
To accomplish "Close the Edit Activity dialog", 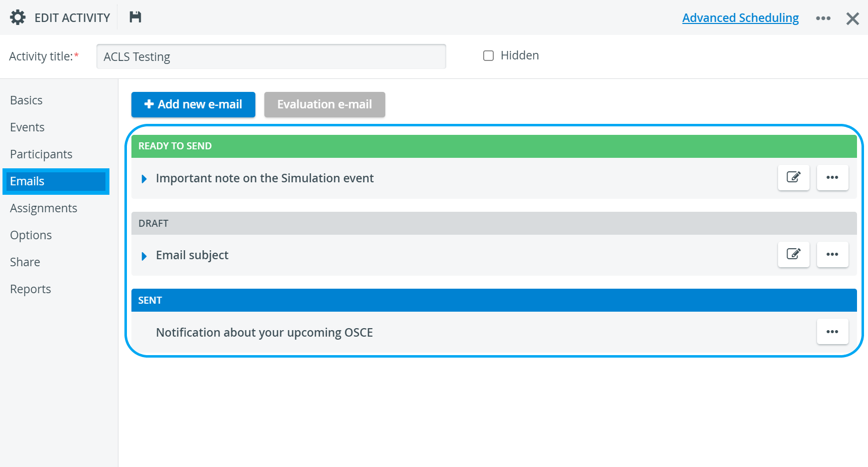I will click(x=853, y=18).
